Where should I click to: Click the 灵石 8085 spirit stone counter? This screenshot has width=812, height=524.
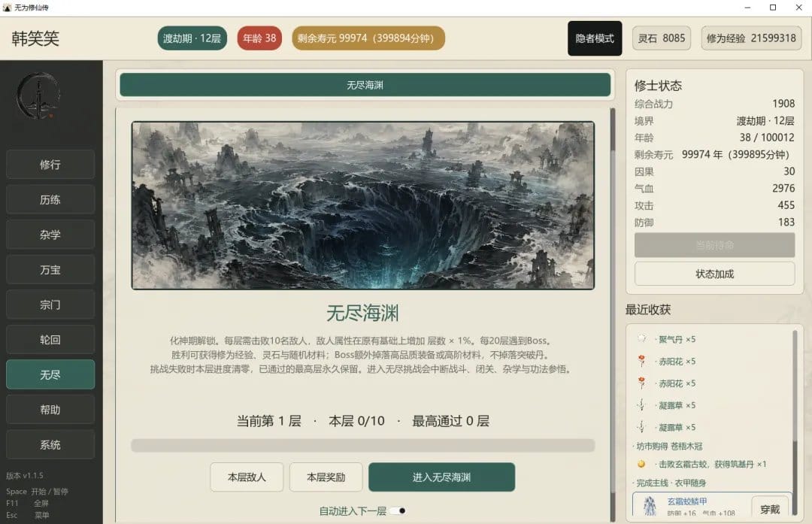click(662, 38)
